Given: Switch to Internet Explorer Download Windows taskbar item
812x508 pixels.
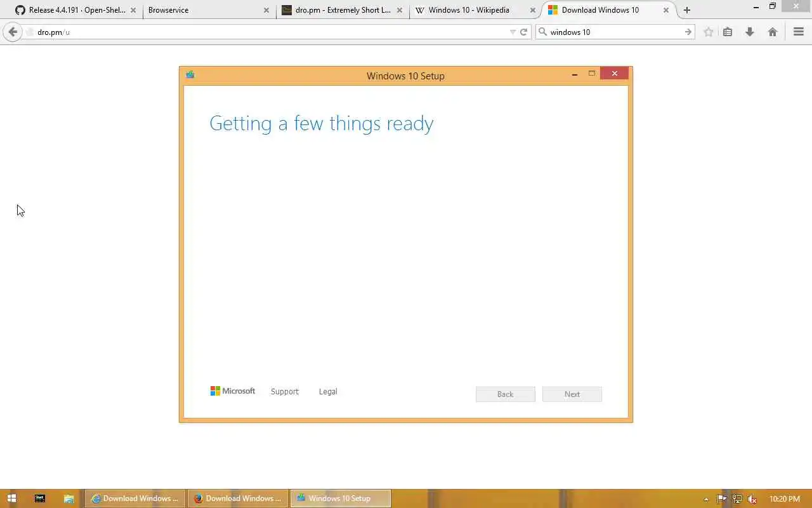Looking at the screenshot, I should pyautogui.click(x=135, y=498).
